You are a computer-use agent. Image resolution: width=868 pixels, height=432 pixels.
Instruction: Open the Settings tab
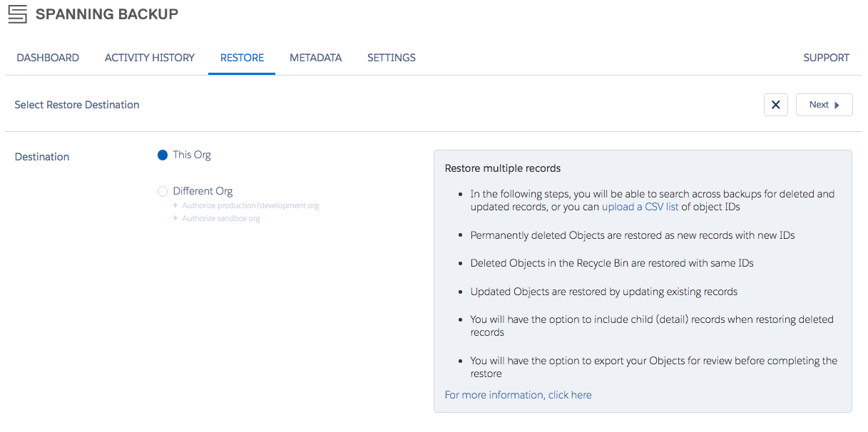[392, 58]
